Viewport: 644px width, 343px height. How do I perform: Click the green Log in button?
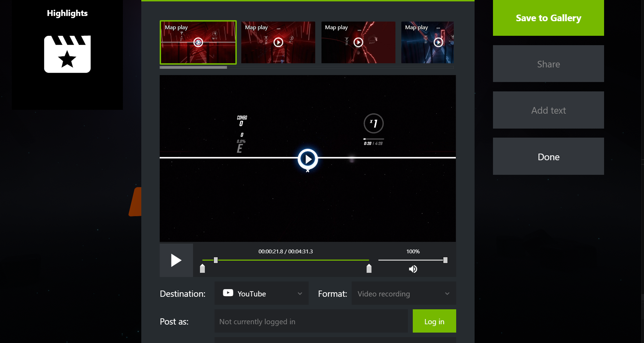pos(434,321)
